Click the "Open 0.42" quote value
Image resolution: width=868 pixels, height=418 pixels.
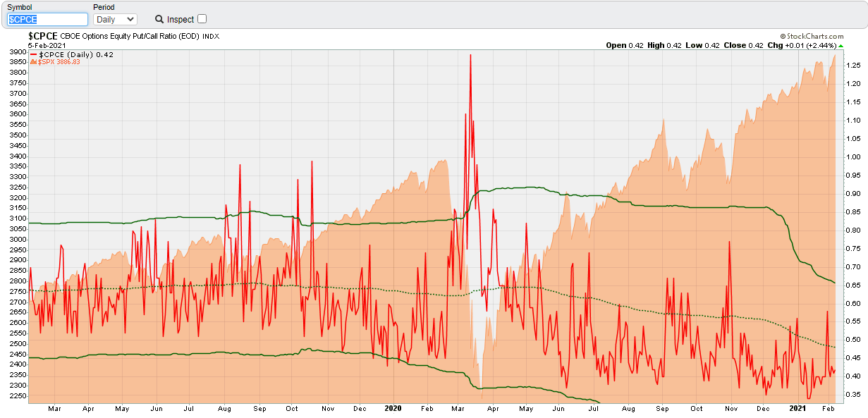[x=625, y=45]
